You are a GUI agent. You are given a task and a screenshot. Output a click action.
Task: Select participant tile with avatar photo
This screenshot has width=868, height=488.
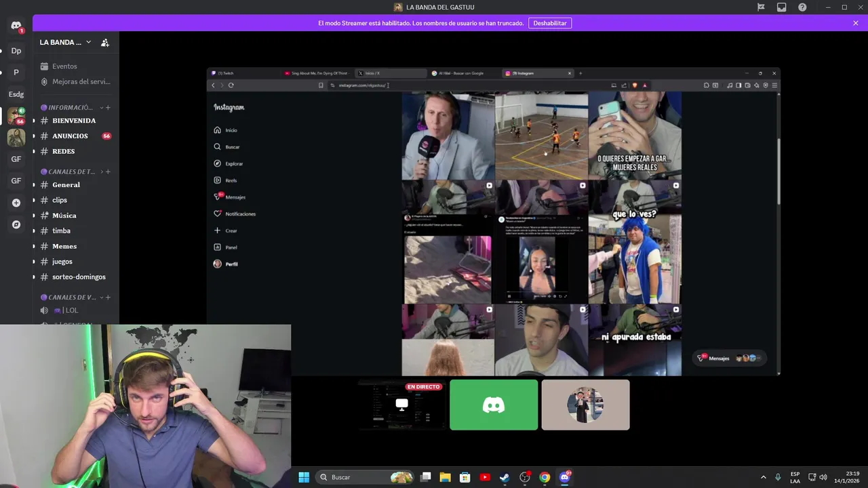pos(585,405)
